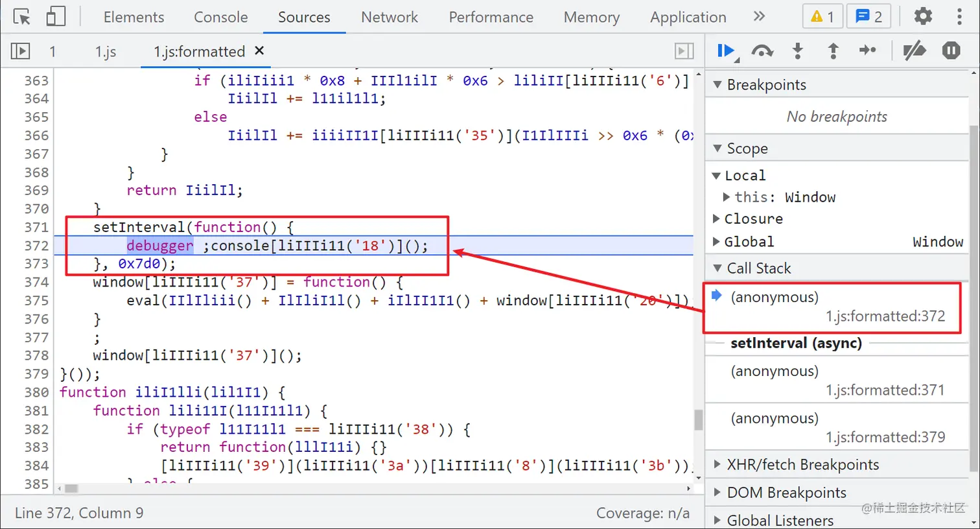The image size is (980, 529).
Task: Click line number 372 in gutter
Action: pos(36,246)
